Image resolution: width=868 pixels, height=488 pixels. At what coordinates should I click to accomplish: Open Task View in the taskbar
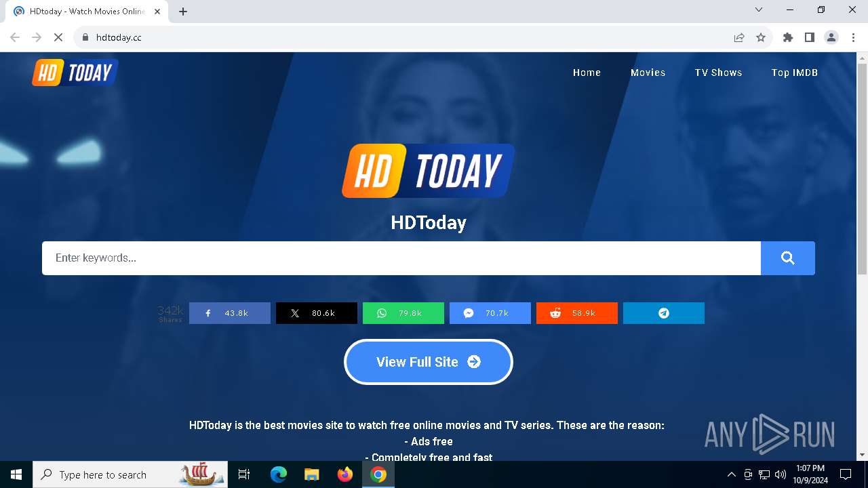point(245,474)
